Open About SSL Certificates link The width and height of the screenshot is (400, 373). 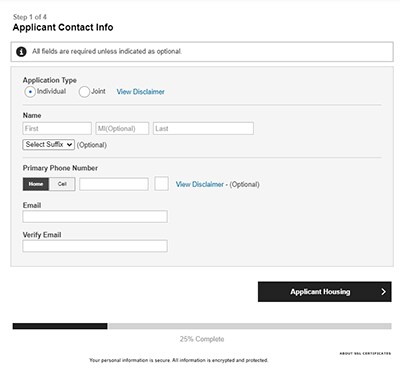(365, 353)
